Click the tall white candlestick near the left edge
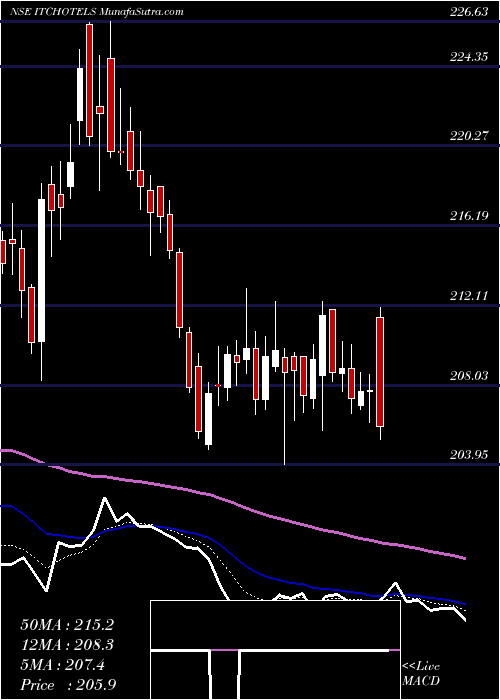 42,271
